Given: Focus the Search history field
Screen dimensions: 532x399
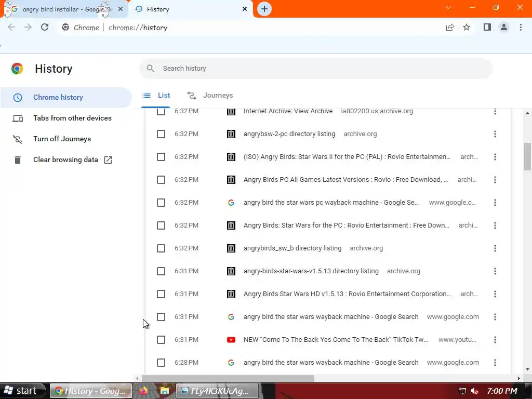Looking at the screenshot, I should 315,68.
